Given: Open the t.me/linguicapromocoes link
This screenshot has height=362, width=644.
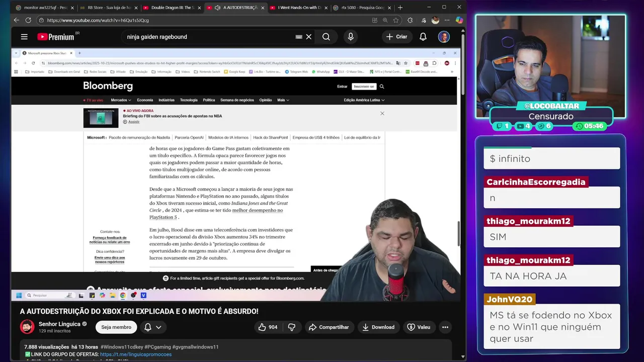Looking at the screenshot, I should [136, 354].
